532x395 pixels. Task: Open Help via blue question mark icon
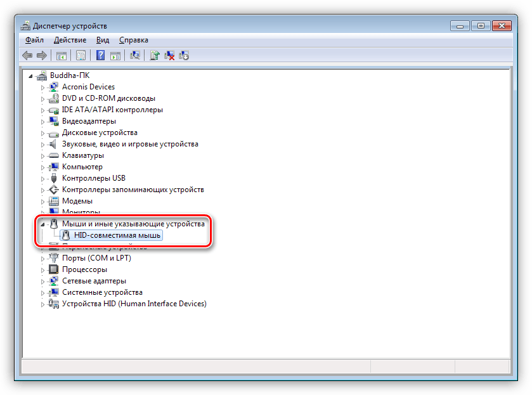100,56
